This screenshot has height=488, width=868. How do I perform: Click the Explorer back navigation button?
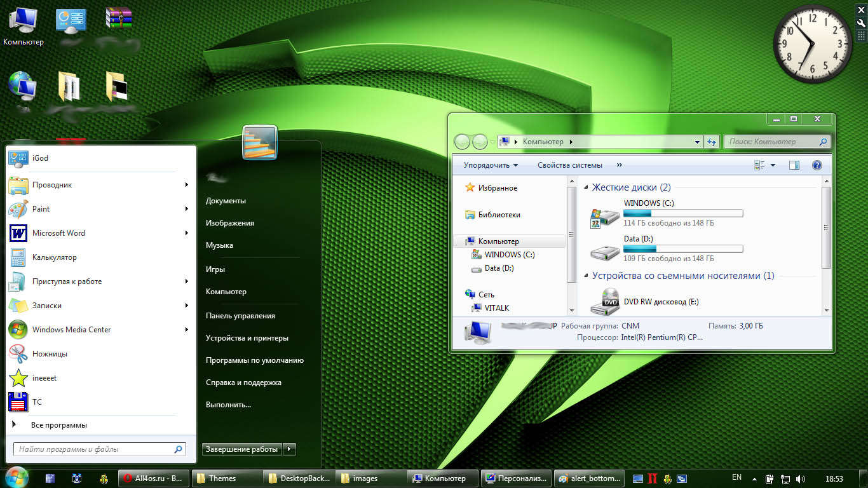(462, 142)
